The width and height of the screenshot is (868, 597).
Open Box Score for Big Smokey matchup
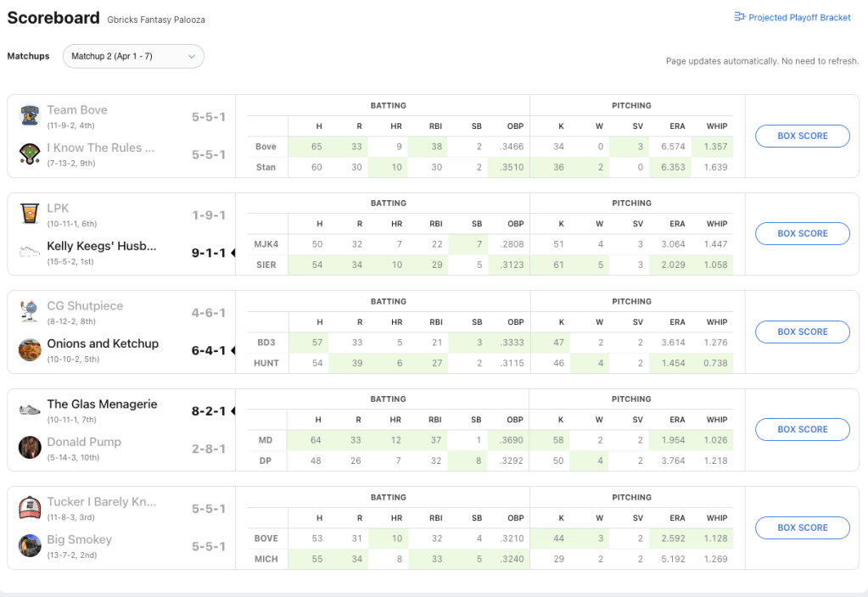(x=802, y=527)
